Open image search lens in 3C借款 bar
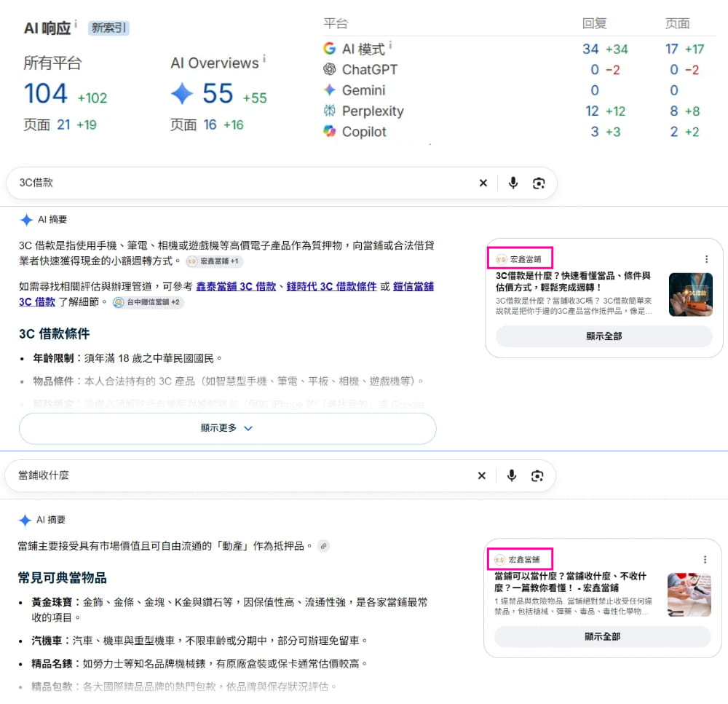Viewport: 728px width, 704px height. (x=539, y=183)
